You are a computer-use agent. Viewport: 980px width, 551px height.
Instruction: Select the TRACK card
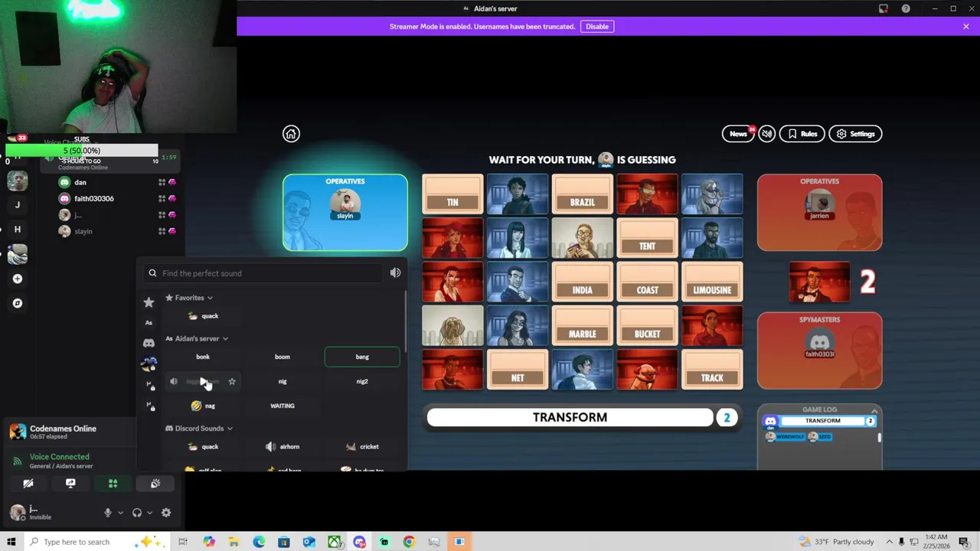(x=712, y=370)
